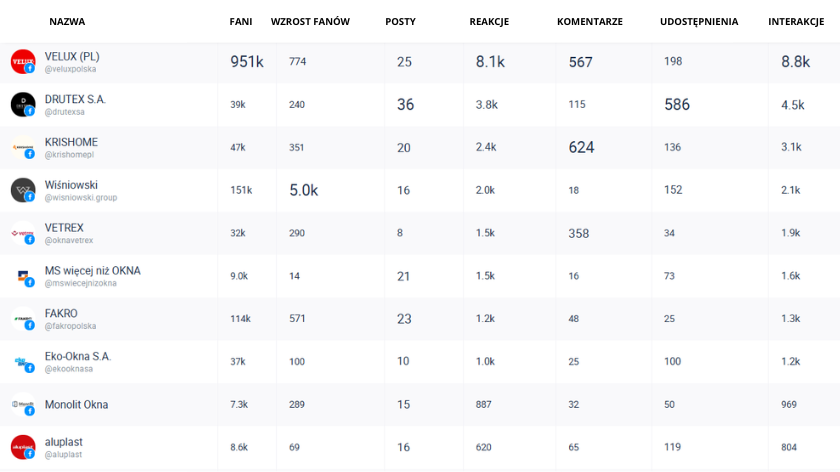Viewport: 840px width, 472px height.
Task: Click the DRUTEX S.A. black logo avatar
Action: tap(23, 104)
